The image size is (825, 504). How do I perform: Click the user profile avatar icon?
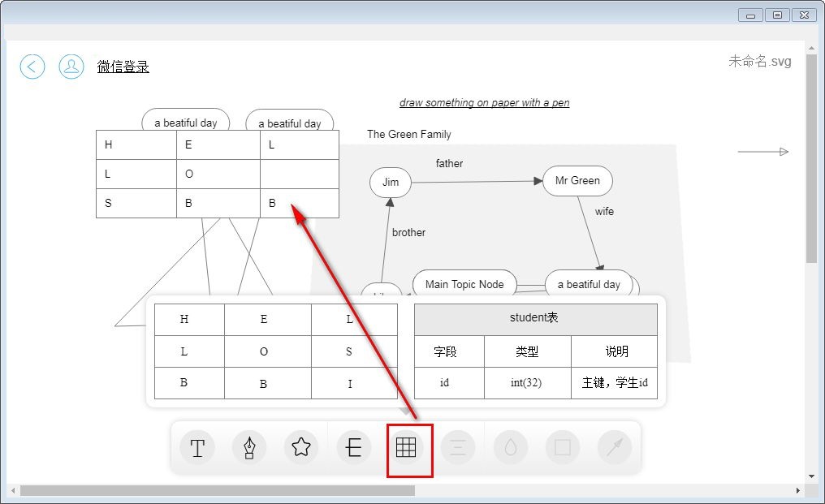71,67
